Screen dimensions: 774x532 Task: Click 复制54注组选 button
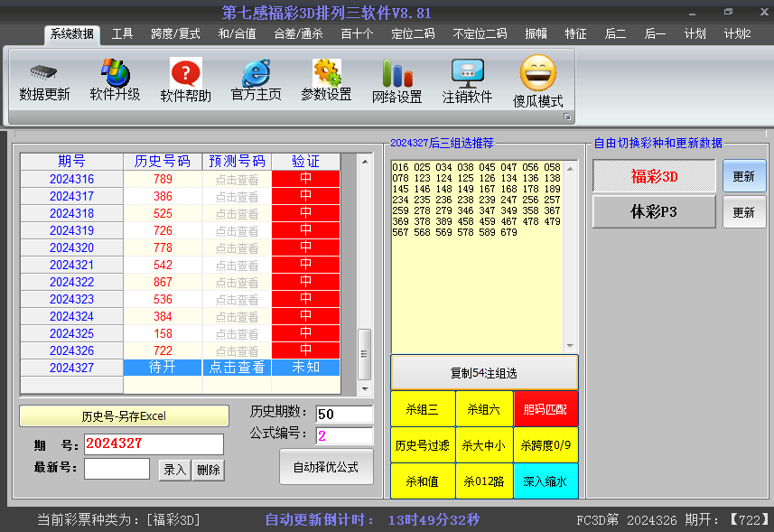pos(484,373)
